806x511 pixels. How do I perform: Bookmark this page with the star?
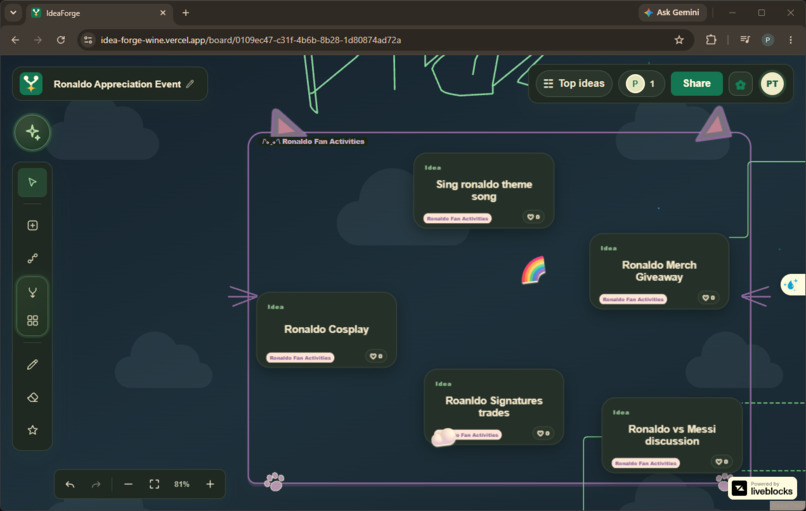(x=679, y=40)
